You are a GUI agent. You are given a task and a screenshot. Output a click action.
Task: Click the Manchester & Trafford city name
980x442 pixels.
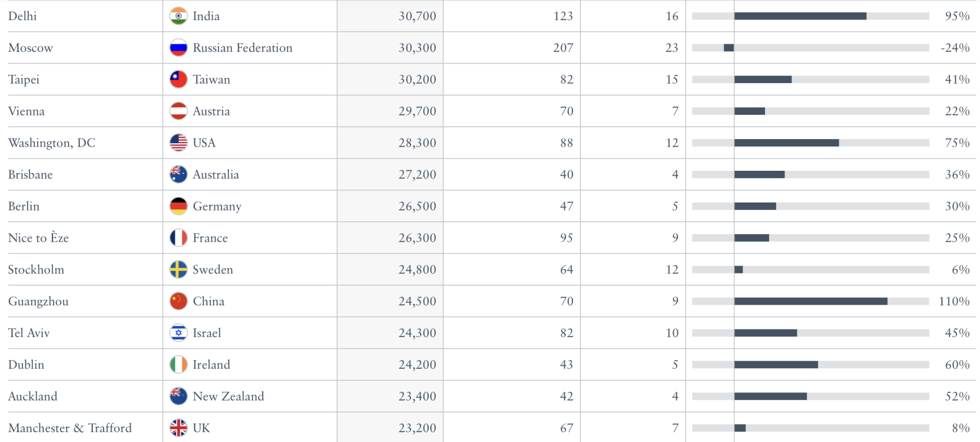tap(70, 428)
